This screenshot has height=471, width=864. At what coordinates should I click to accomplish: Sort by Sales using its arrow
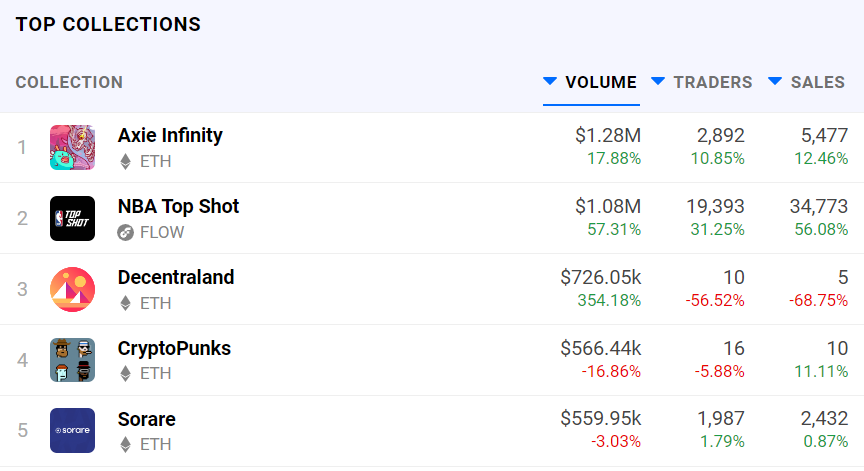[775, 81]
